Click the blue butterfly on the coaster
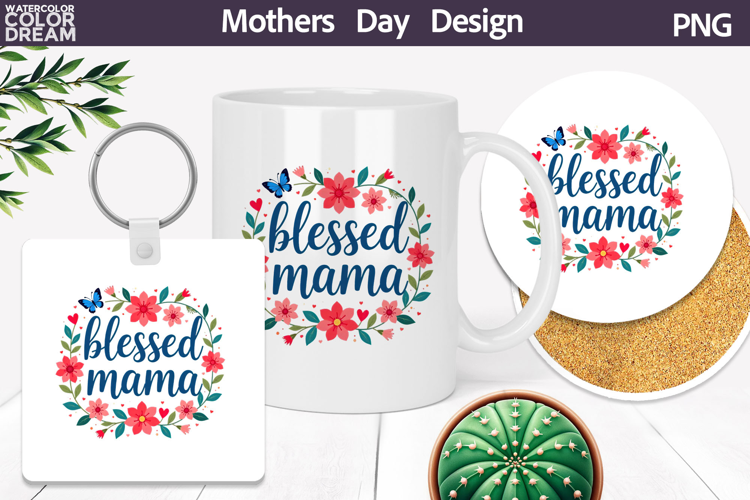Viewport: 750px width, 500px height. (x=554, y=139)
